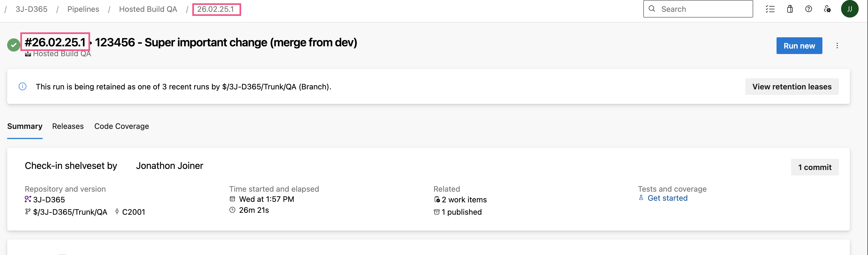The image size is (868, 255).
Task: Open the user settings icon
Action: tap(827, 9)
